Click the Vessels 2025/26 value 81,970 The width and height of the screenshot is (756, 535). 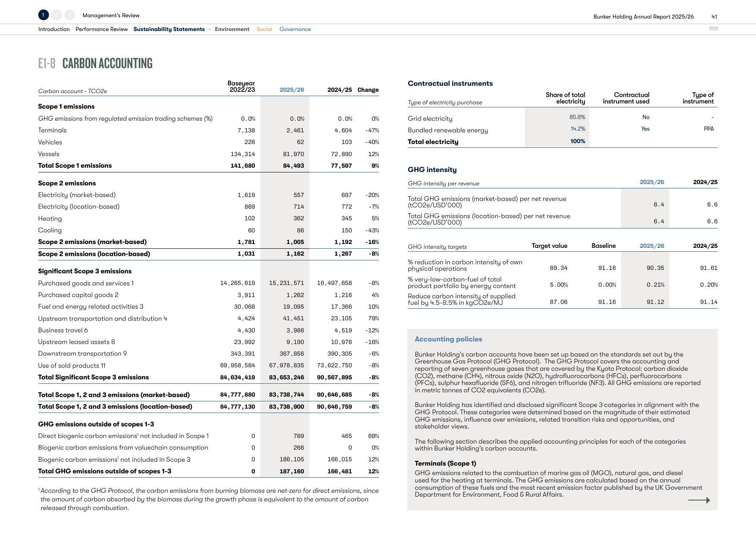(294, 154)
